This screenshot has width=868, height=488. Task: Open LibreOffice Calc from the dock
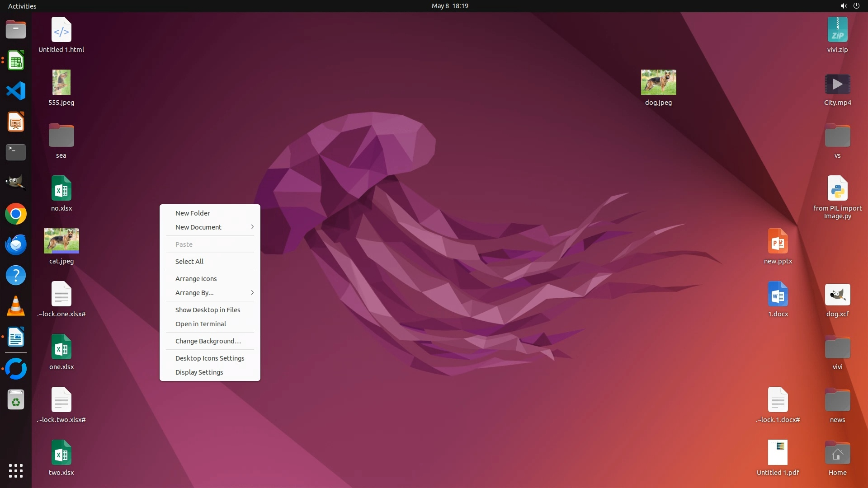coord(16,61)
